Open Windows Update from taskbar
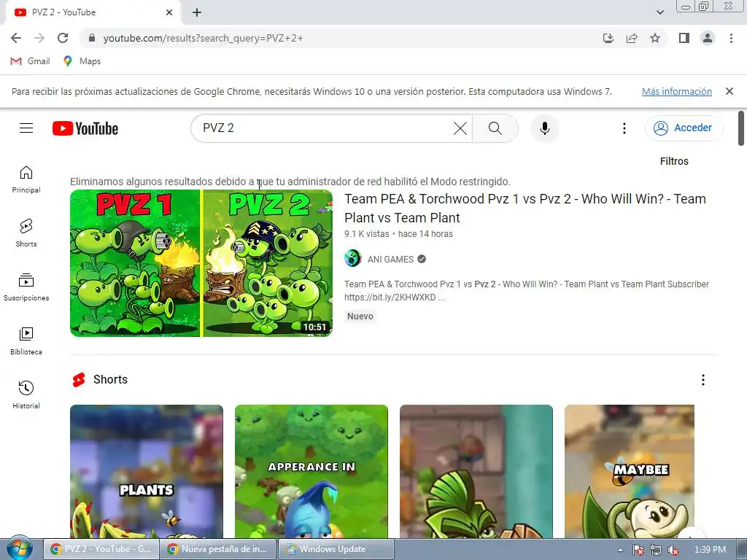The width and height of the screenshot is (747, 560). click(x=336, y=549)
